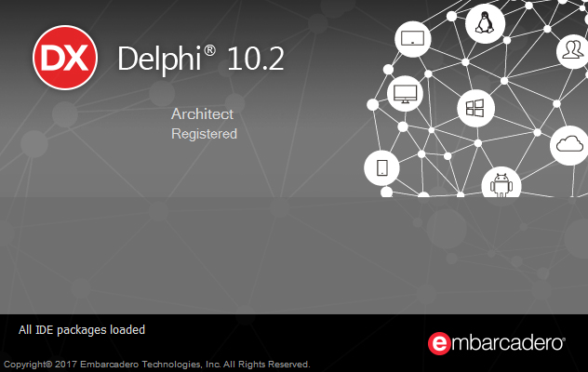
Task: Click the red DX logo
Action: (65, 58)
